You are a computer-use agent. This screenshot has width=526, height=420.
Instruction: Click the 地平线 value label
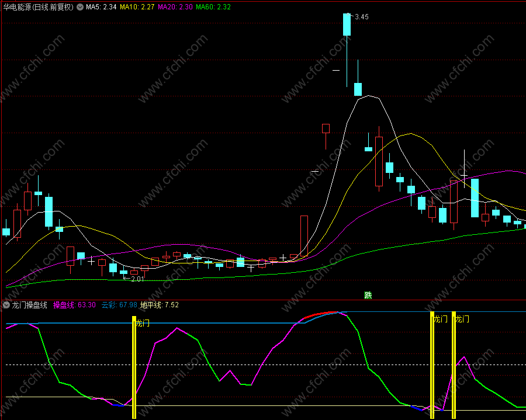pos(160,305)
